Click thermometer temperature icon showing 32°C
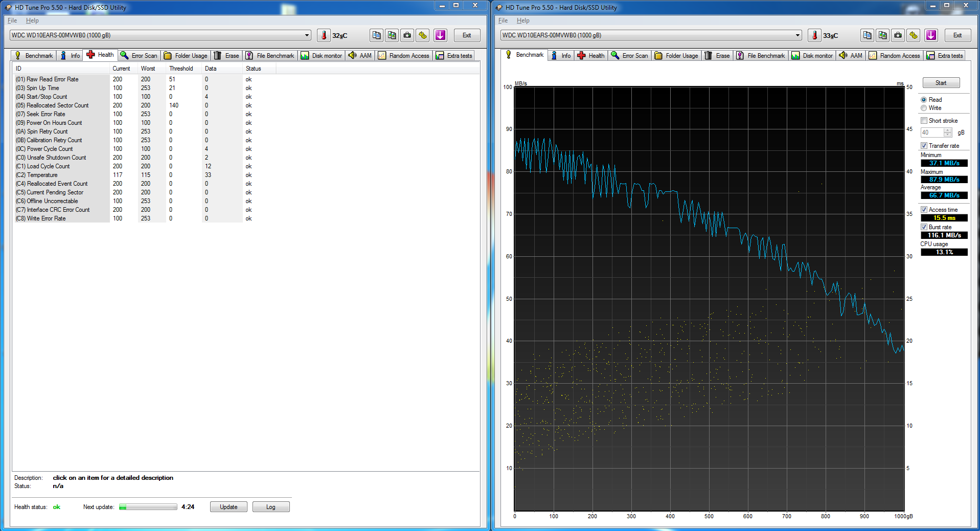Screen dimensions: 980x531 click(x=324, y=35)
